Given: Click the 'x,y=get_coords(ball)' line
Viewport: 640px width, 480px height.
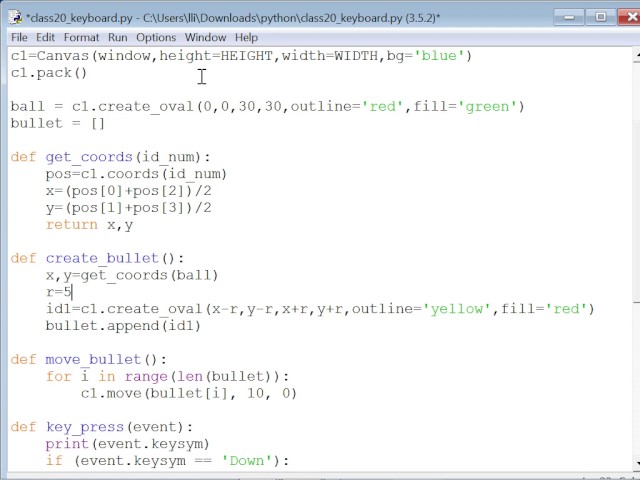Looking at the screenshot, I should point(132,276).
